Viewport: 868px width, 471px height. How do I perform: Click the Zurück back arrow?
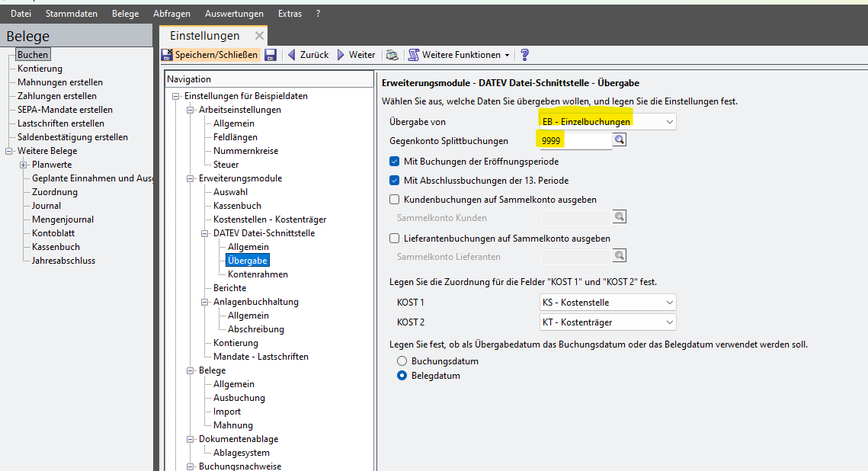(x=307, y=55)
